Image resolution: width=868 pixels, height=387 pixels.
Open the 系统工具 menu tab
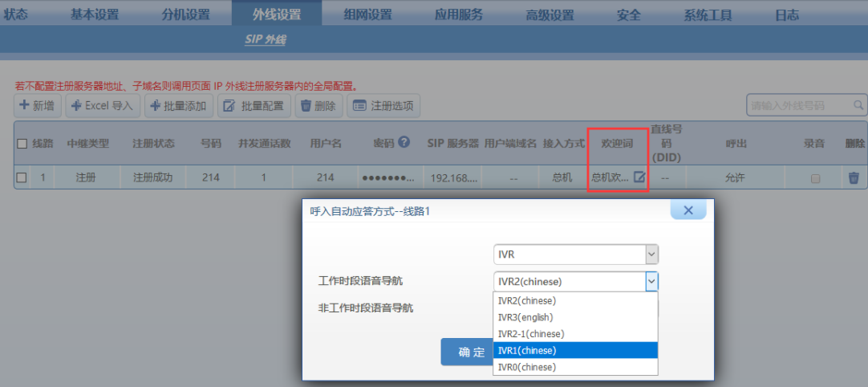707,14
